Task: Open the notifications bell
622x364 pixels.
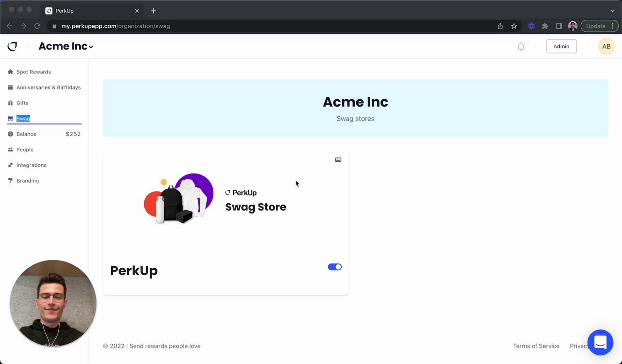Action: (x=521, y=47)
